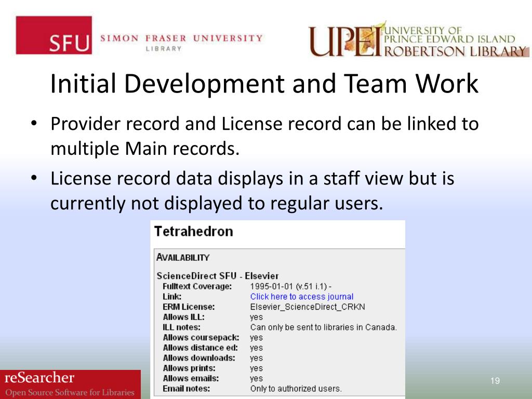The height and width of the screenshot is (399, 532).
Task: Click the 'ILL notes:' label
Action: point(181,327)
